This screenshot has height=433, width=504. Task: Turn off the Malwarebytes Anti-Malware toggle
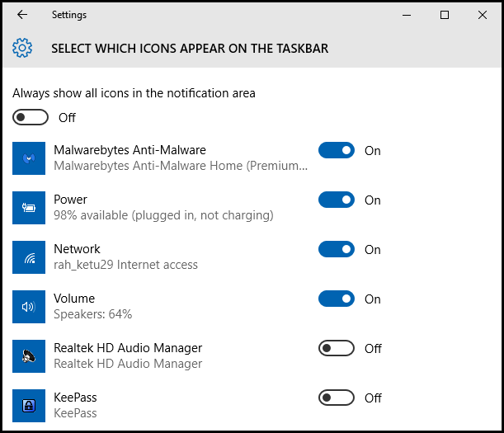pyautogui.click(x=337, y=150)
